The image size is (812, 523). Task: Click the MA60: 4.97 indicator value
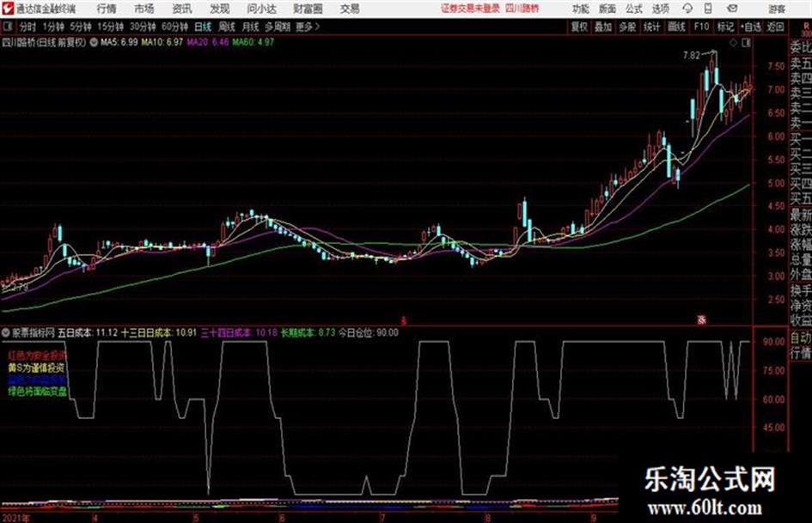click(x=253, y=42)
